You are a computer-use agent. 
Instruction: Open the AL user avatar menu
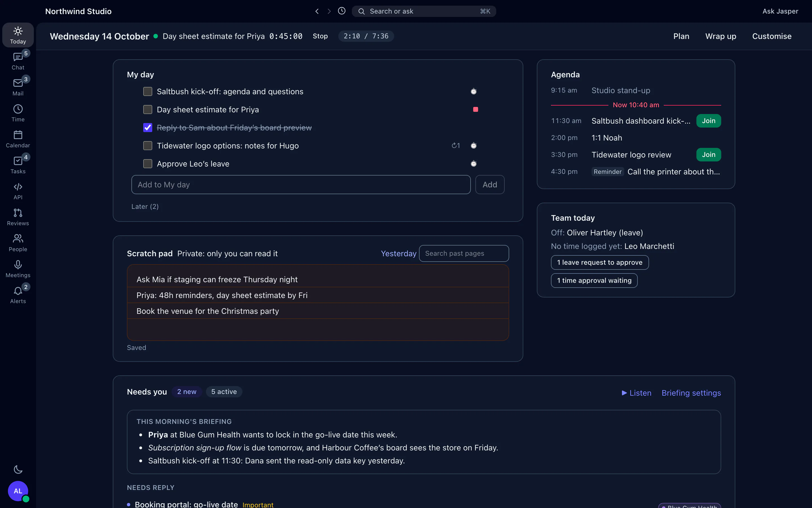(18, 491)
